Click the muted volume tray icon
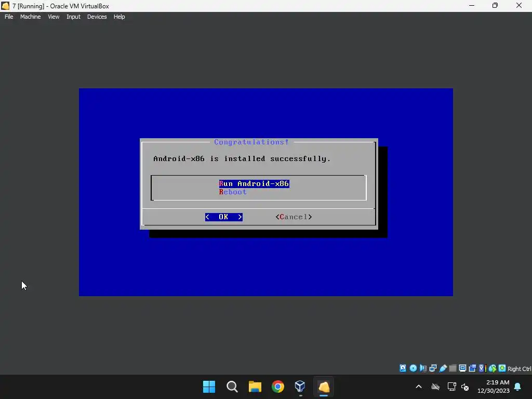The image size is (532, 399). pos(465,387)
